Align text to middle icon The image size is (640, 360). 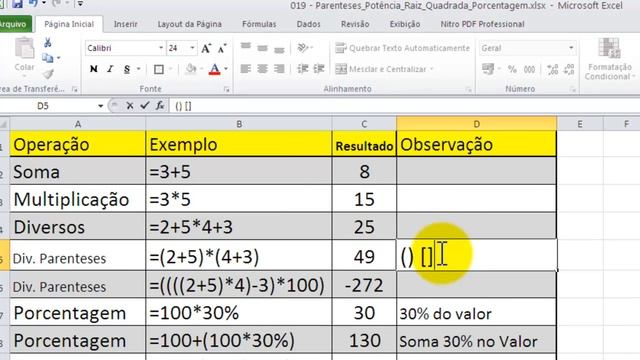(262, 49)
